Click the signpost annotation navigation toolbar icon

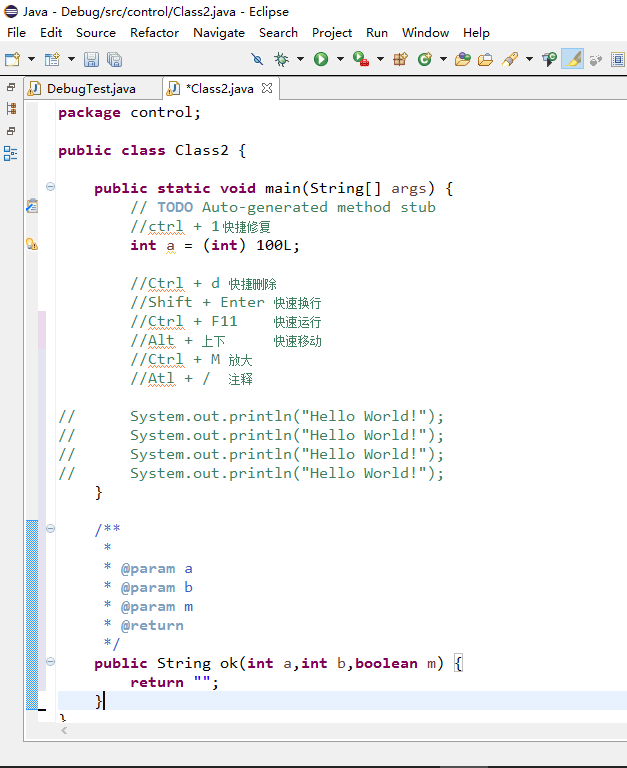550,59
